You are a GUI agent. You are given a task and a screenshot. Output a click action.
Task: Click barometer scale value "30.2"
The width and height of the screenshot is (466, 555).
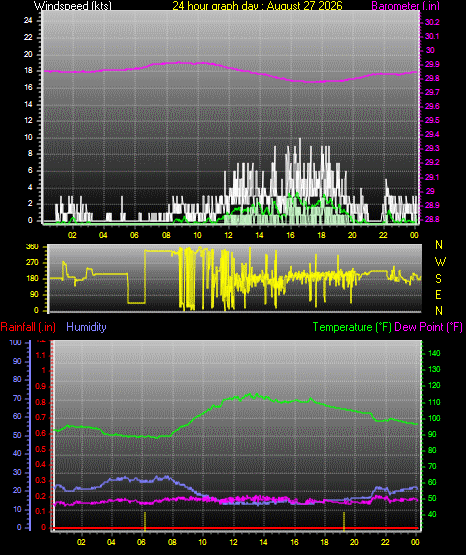pos(432,22)
